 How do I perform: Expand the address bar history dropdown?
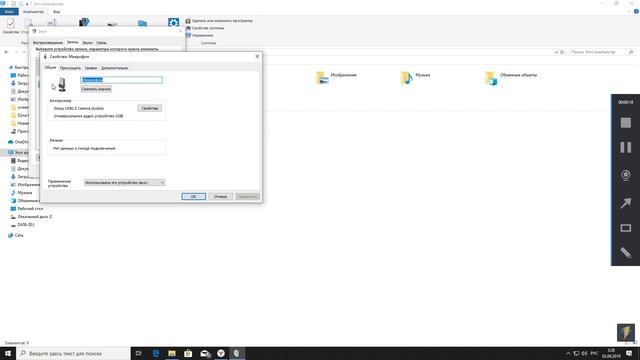click(x=556, y=52)
